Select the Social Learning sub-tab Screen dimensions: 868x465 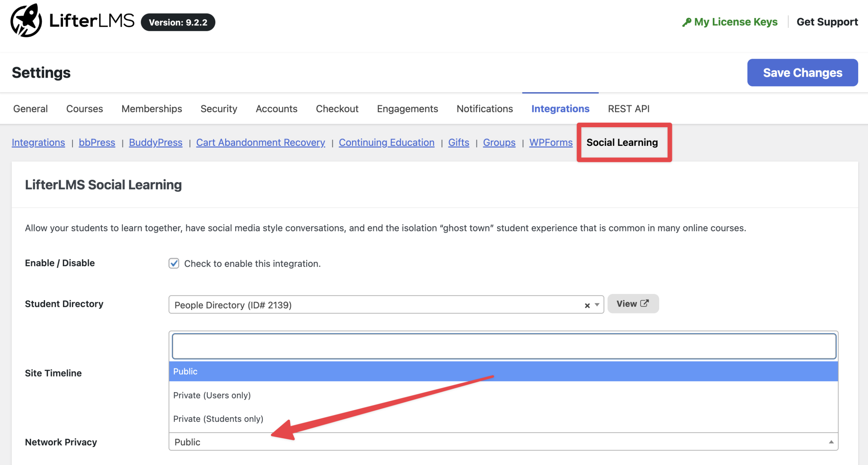(622, 142)
